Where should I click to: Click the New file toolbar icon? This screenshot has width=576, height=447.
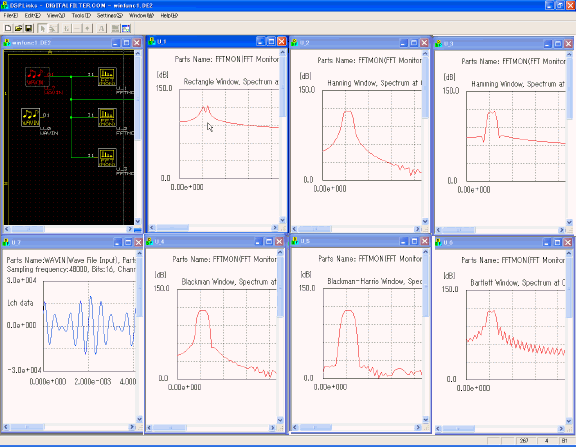coord(8,28)
